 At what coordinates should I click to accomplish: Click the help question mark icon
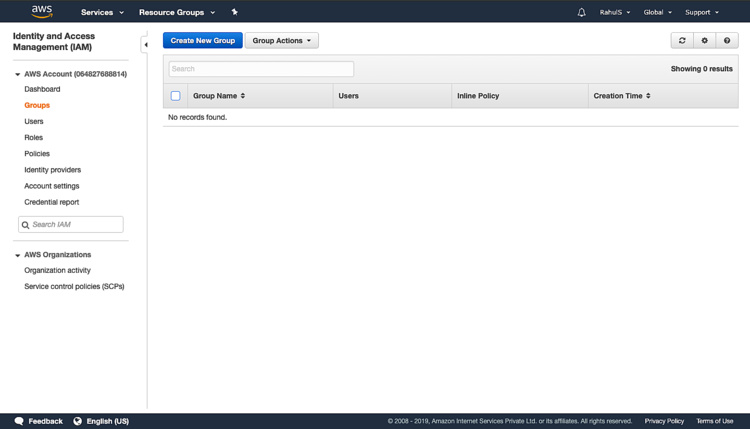click(727, 41)
